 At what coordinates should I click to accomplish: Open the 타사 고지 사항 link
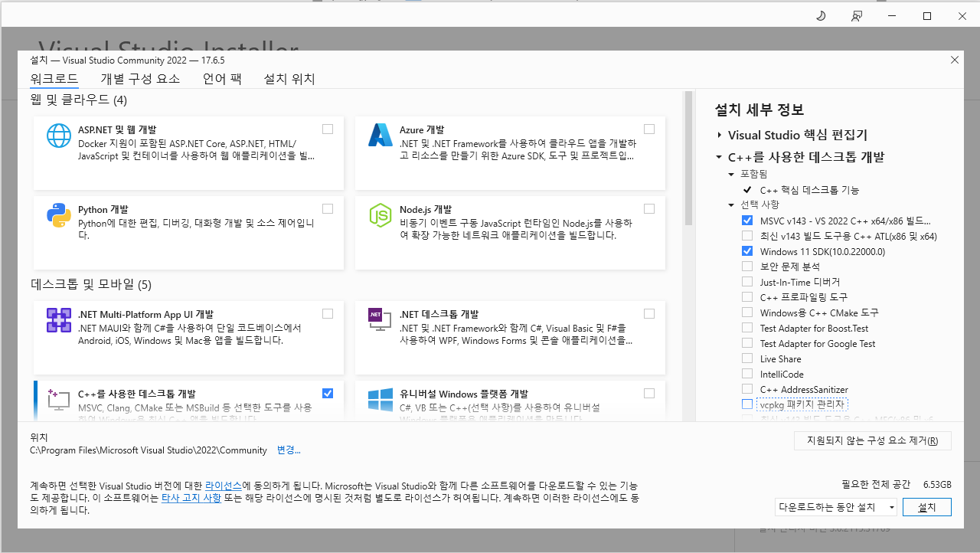point(191,498)
